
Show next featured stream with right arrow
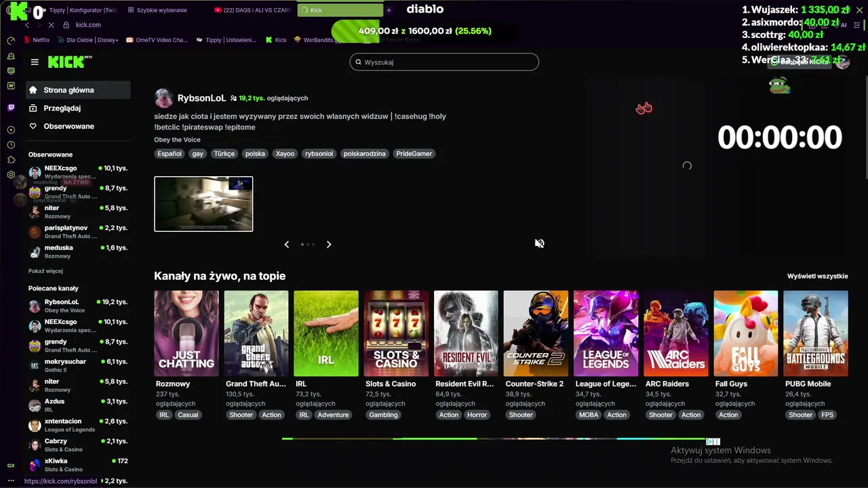[329, 245]
